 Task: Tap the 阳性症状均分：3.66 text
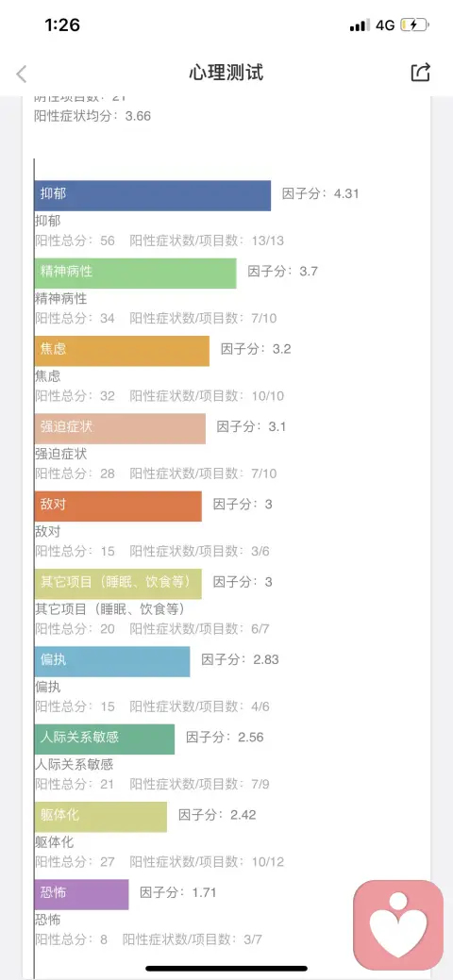[x=92, y=116]
